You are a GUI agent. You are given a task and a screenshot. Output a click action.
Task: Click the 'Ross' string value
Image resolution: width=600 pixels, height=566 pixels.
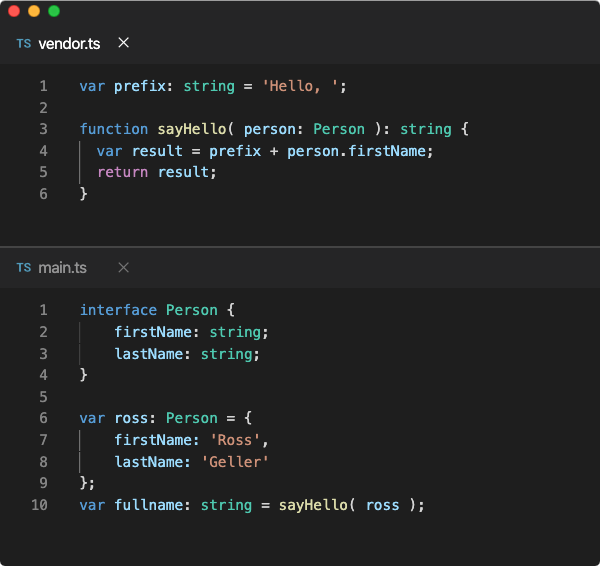[x=235, y=440]
